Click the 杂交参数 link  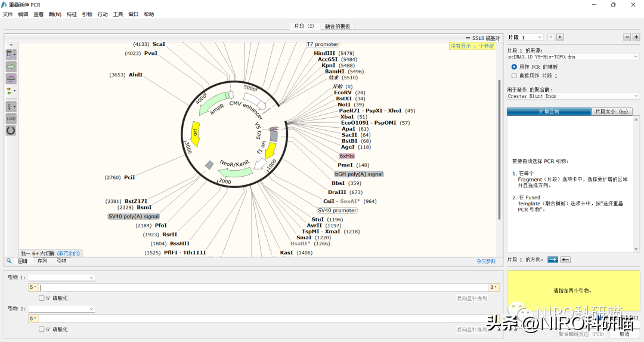click(x=485, y=261)
